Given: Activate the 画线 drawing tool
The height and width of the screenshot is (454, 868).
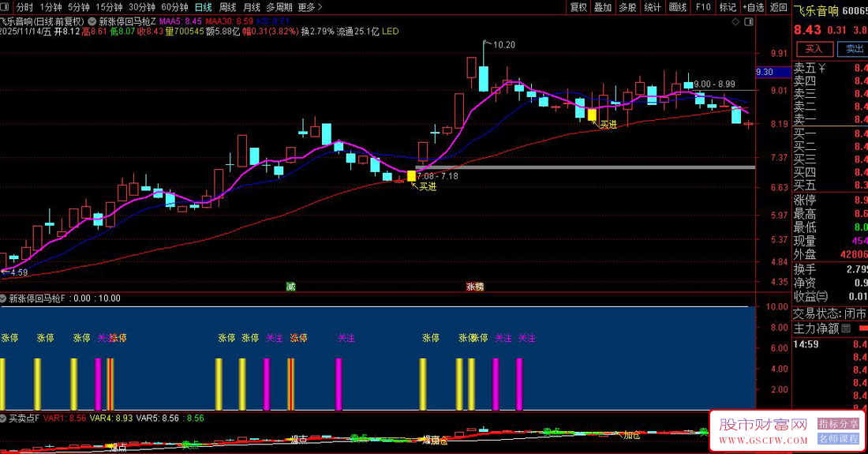Looking at the screenshot, I should pyautogui.click(x=678, y=7).
